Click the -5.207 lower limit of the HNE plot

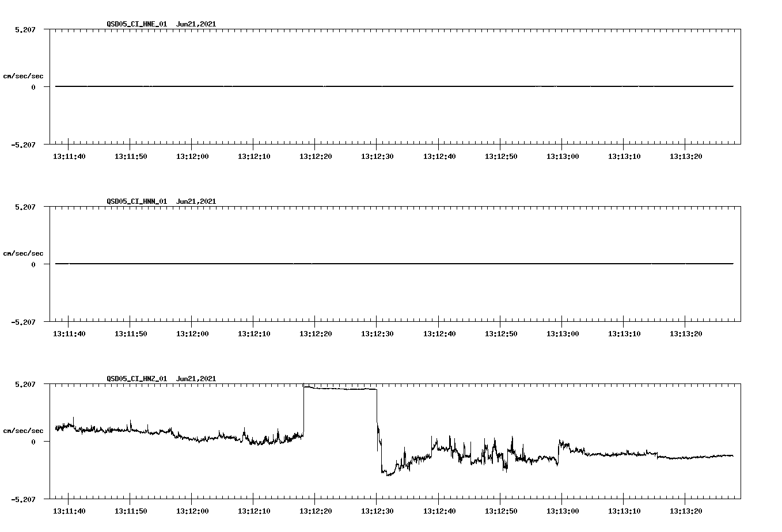(23, 145)
